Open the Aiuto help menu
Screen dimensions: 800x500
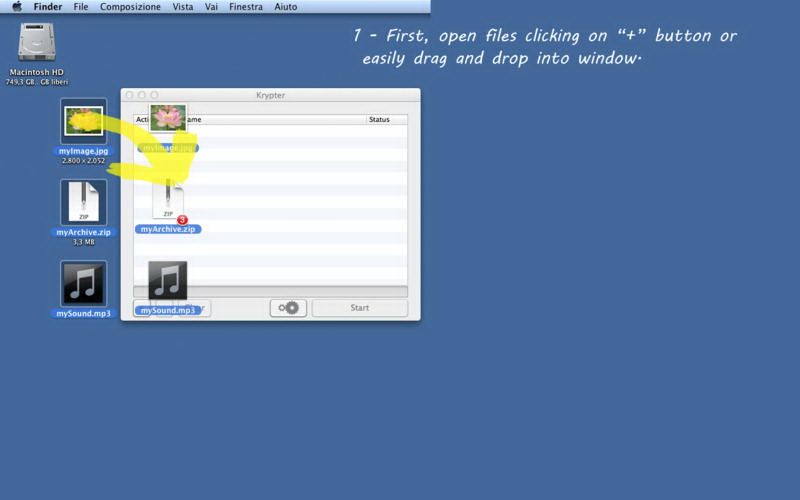click(x=286, y=7)
